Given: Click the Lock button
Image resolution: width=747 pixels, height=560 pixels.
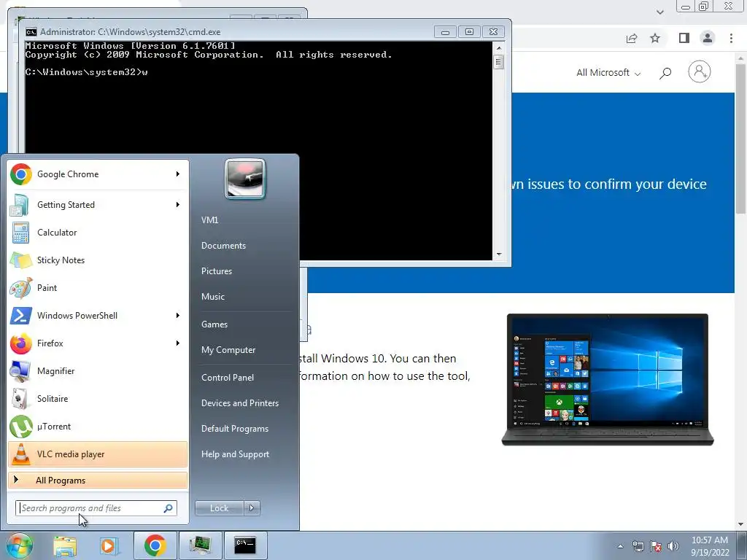Looking at the screenshot, I should coord(220,508).
